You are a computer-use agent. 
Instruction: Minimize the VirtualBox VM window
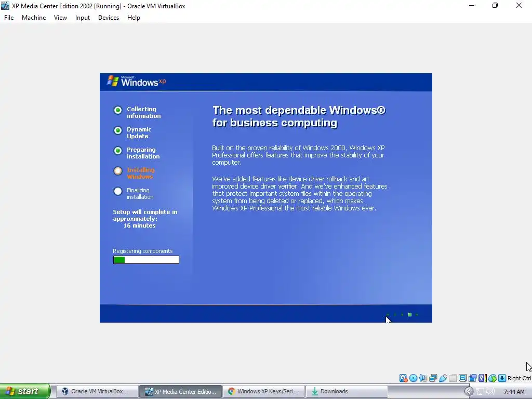coord(472,5)
